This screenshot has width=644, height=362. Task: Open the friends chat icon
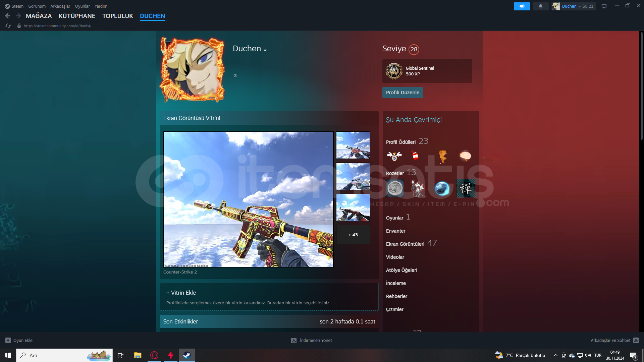point(636,340)
